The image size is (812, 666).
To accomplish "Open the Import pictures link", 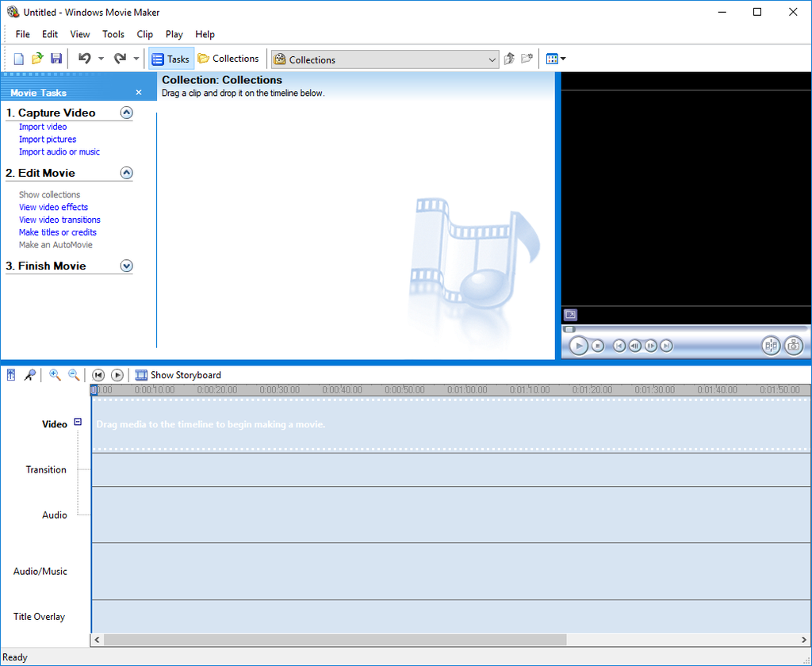I will (x=47, y=139).
